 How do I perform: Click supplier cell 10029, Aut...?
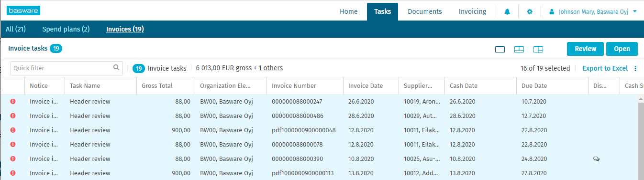pos(421,116)
